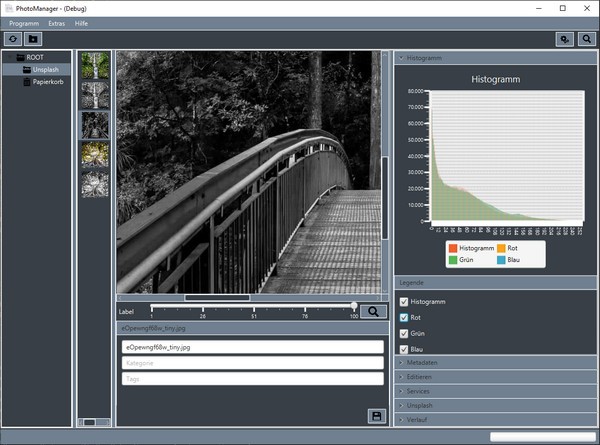Click the thumbnail strip horizontal scrollbar

pos(94,422)
